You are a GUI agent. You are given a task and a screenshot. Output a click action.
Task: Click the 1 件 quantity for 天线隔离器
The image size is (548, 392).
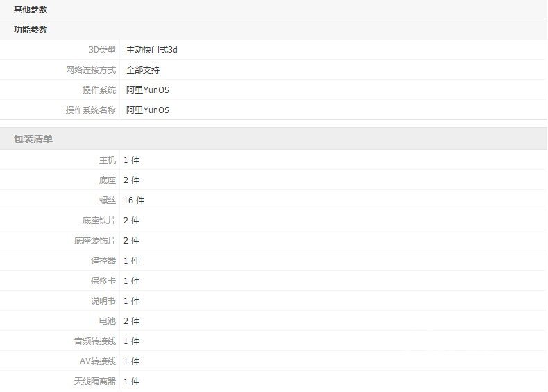(131, 381)
